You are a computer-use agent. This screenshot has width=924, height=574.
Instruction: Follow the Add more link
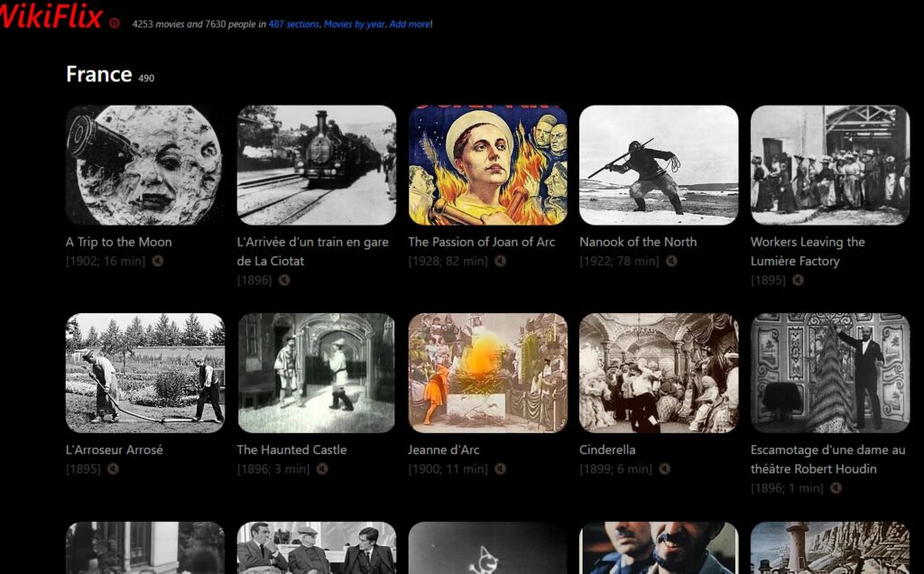point(410,24)
